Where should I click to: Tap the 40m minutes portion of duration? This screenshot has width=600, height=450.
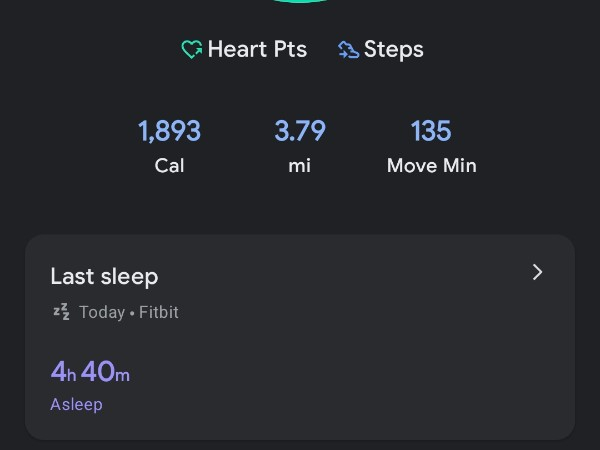[106, 372]
